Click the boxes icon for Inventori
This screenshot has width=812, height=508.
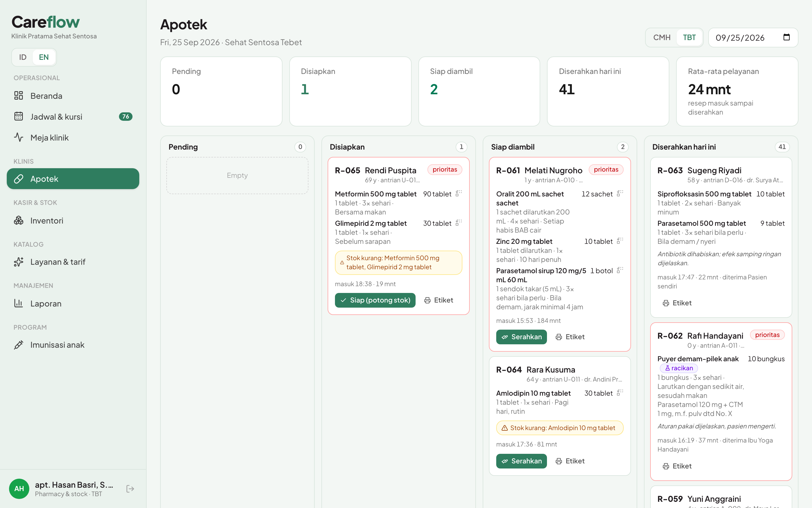[x=18, y=220]
